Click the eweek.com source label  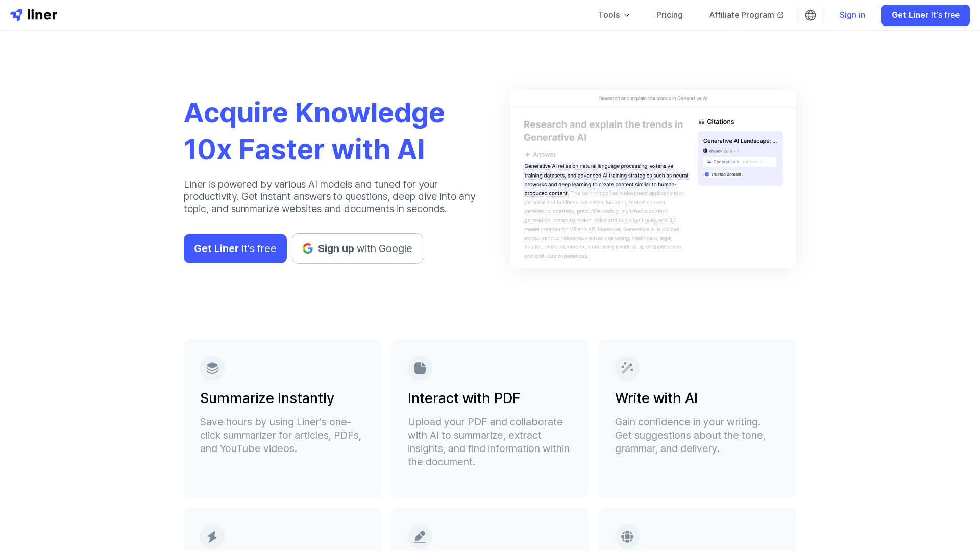[721, 151]
